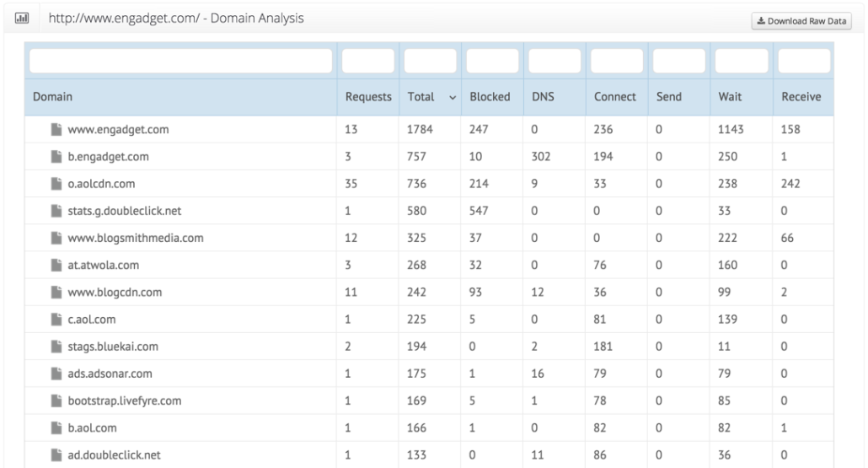
Task: Click the page title Domain Analysis text
Action: coord(257,19)
